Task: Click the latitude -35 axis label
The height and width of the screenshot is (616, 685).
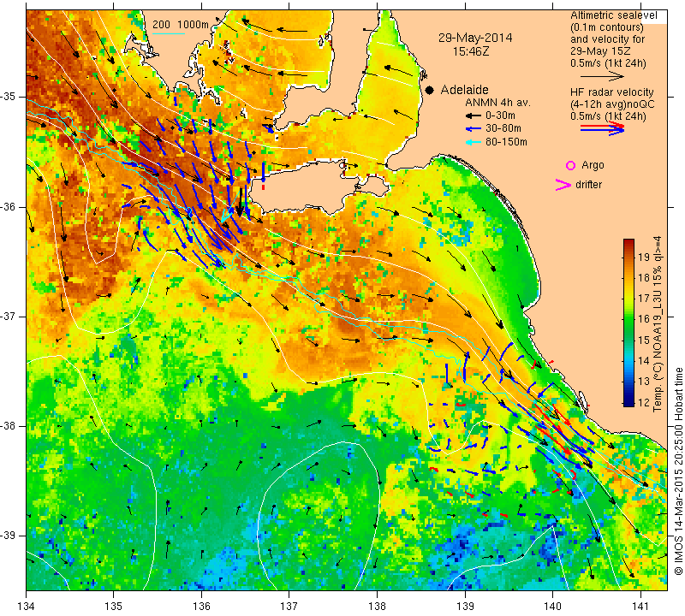Action: pyautogui.click(x=9, y=97)
